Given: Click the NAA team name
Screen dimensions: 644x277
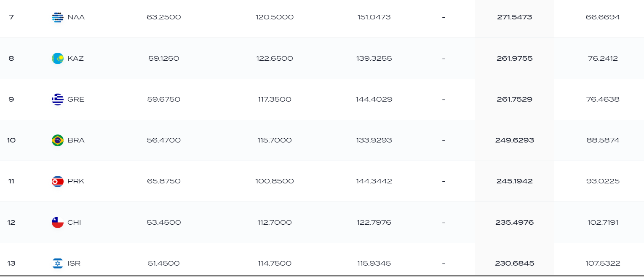Looking at the screenshot, I should point(76,17).
